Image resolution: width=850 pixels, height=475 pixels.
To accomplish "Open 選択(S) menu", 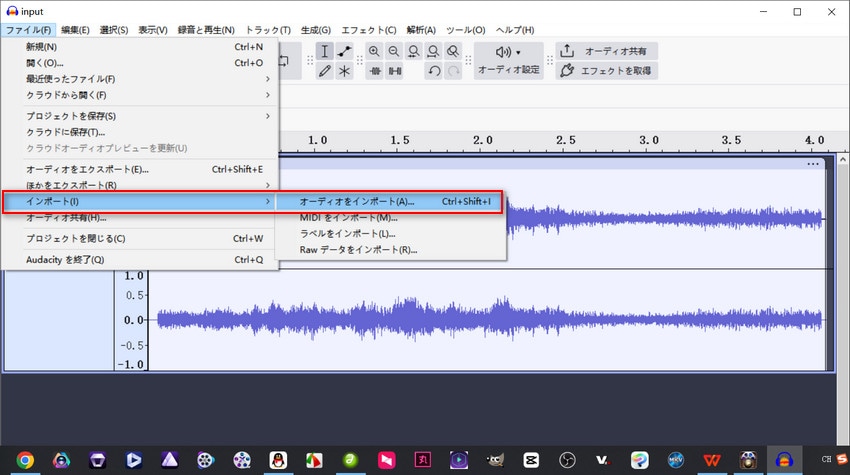I will click(x=114, y=30).
